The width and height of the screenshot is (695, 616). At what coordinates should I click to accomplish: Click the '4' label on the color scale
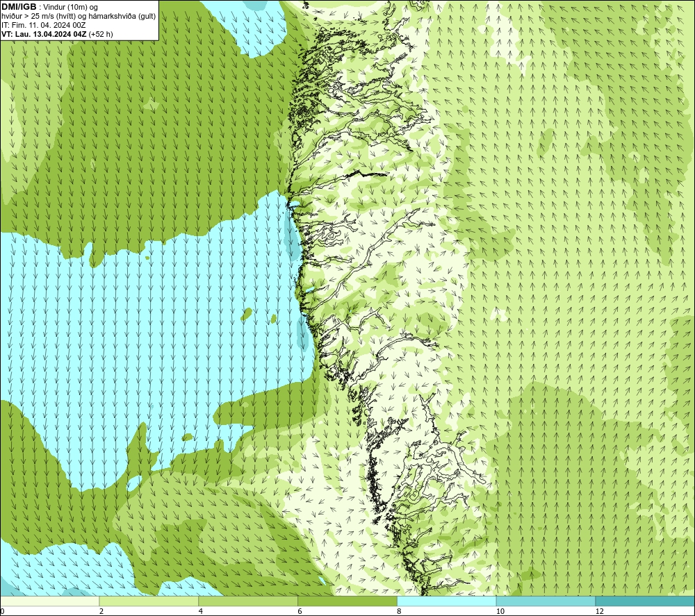[x=200, y=612]
